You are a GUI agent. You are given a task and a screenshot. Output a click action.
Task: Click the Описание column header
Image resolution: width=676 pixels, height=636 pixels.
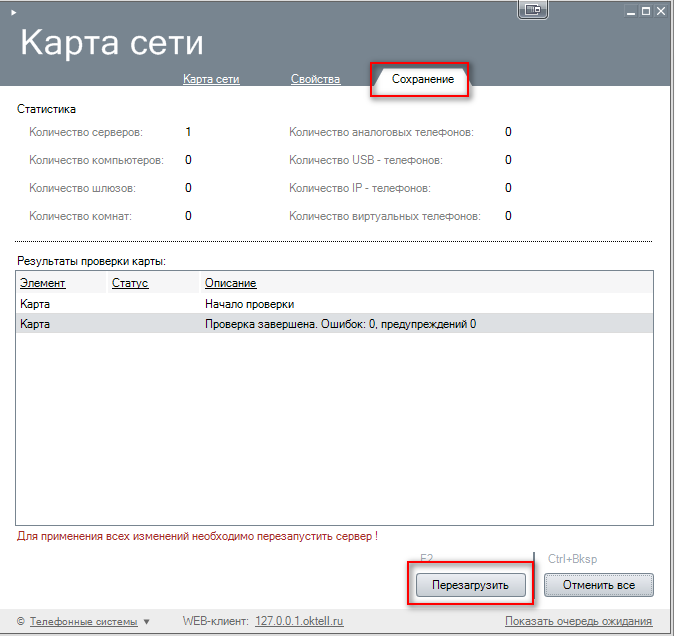click(x=230, y=283)
